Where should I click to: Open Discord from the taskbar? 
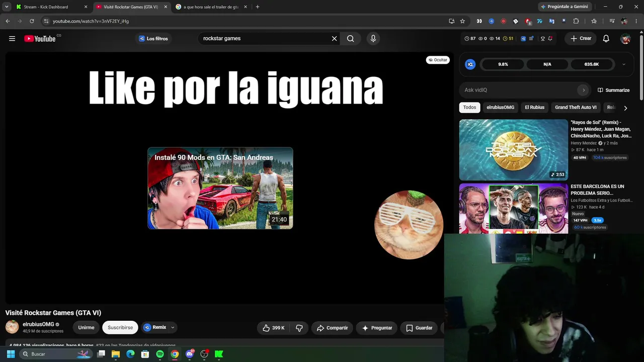pos(190,354)
